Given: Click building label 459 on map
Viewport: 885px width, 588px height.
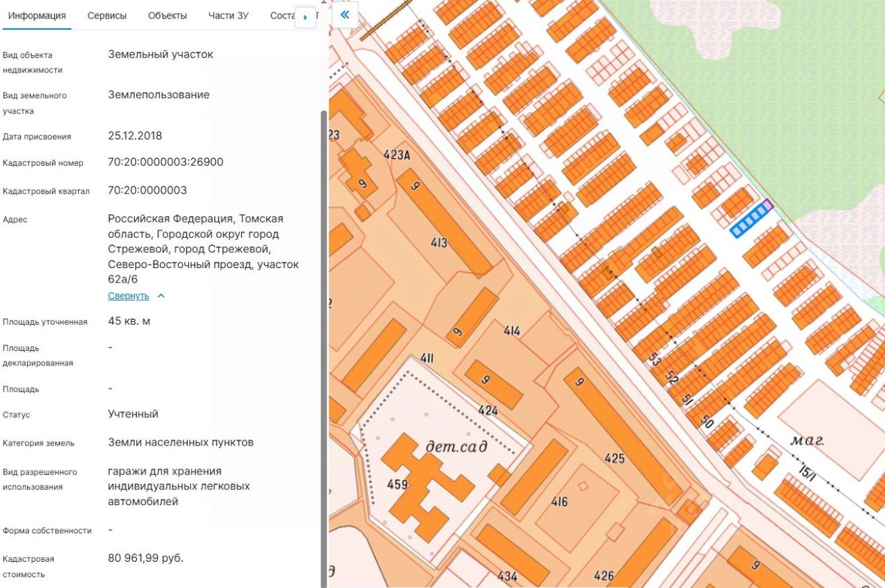Looking at the screenshot, I should tap(398, 485).
